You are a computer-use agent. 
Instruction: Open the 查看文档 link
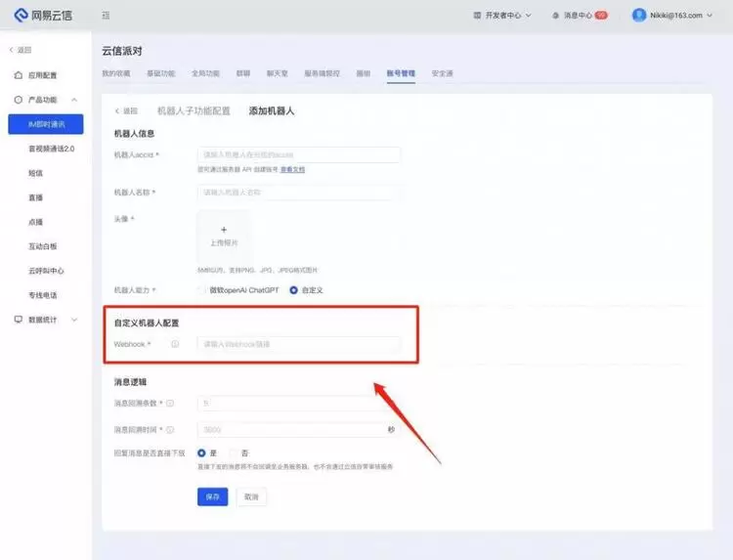coord(292,170)
